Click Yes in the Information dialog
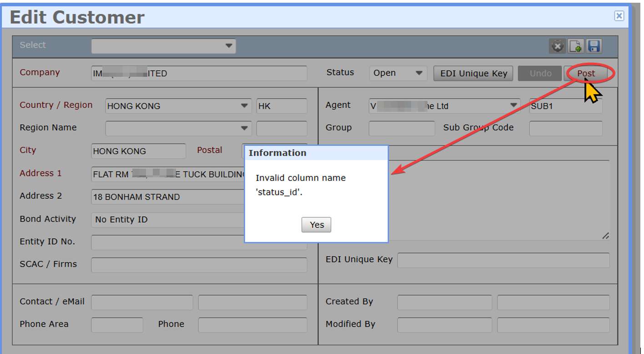The width and height of the screenshot is (644, 354). pyautogui.click(x=316, y=224)
